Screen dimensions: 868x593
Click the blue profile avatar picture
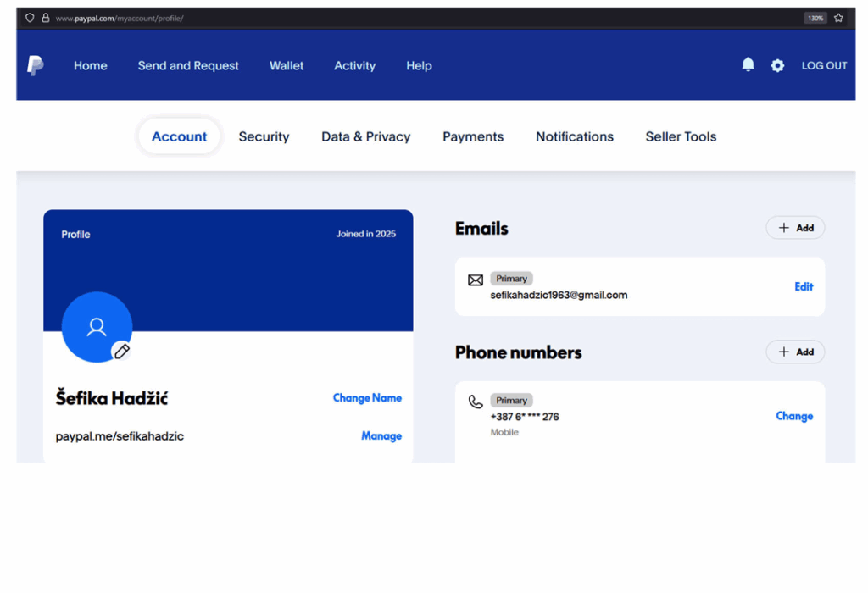coord(96,326)
